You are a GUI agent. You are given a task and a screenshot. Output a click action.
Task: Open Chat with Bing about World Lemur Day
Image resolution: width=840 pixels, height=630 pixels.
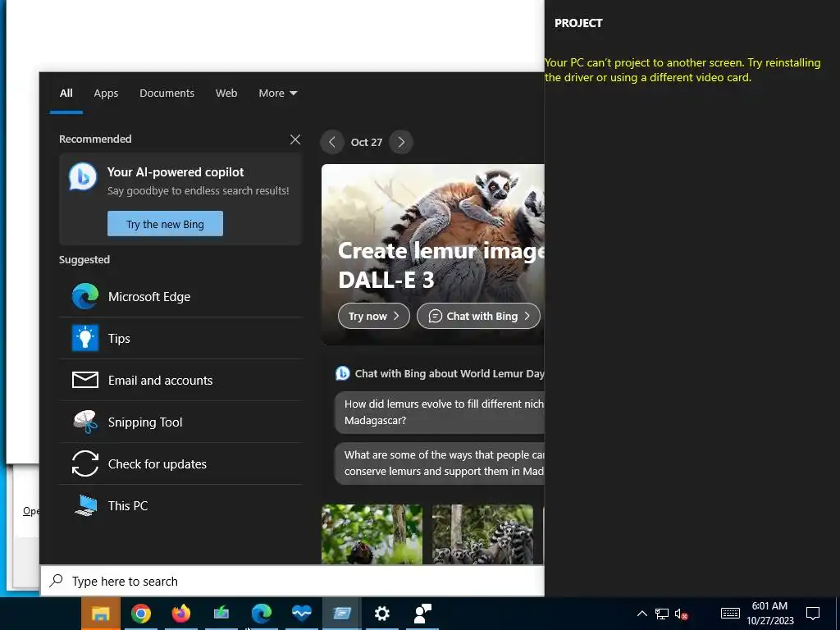tap(440, 373)
